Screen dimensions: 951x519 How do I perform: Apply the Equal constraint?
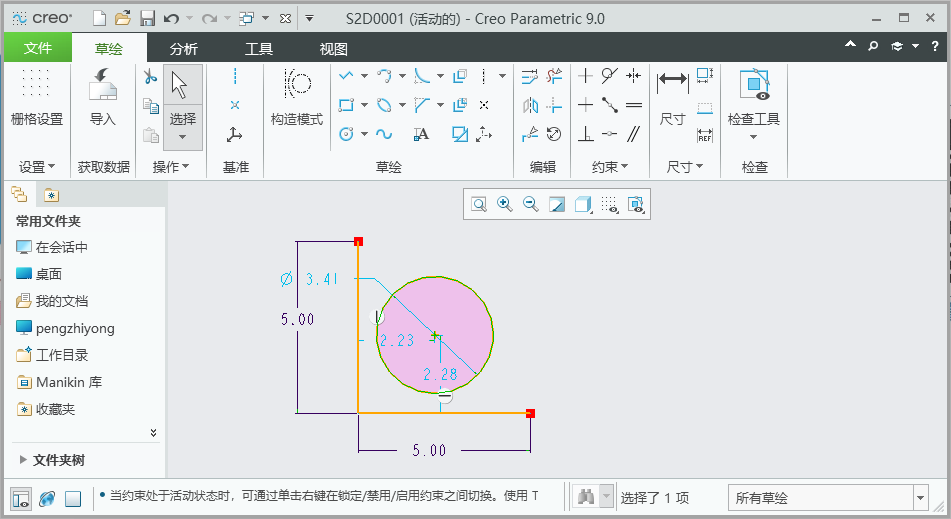click(634, 105)
